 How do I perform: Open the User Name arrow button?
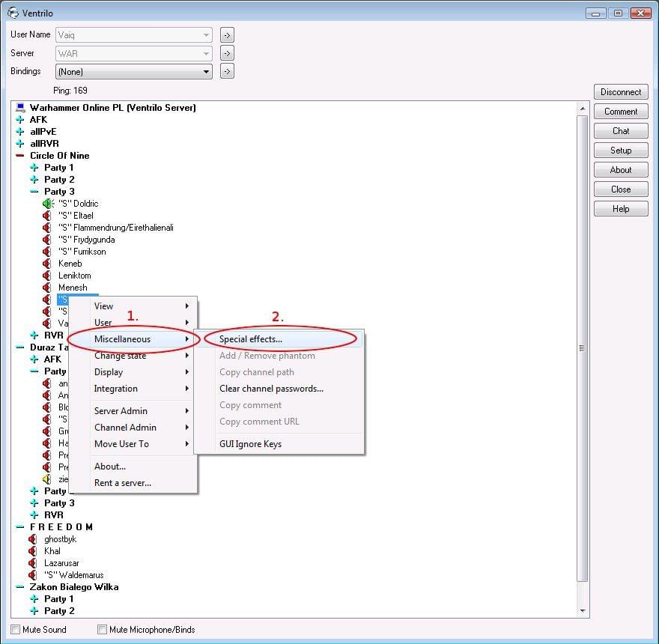coord(227,35)
